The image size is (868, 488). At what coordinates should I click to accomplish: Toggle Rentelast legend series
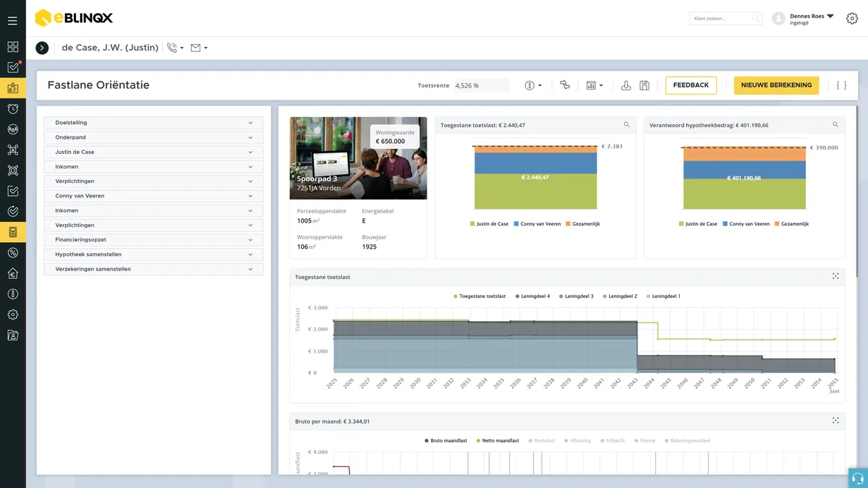[x=542, y=440]
